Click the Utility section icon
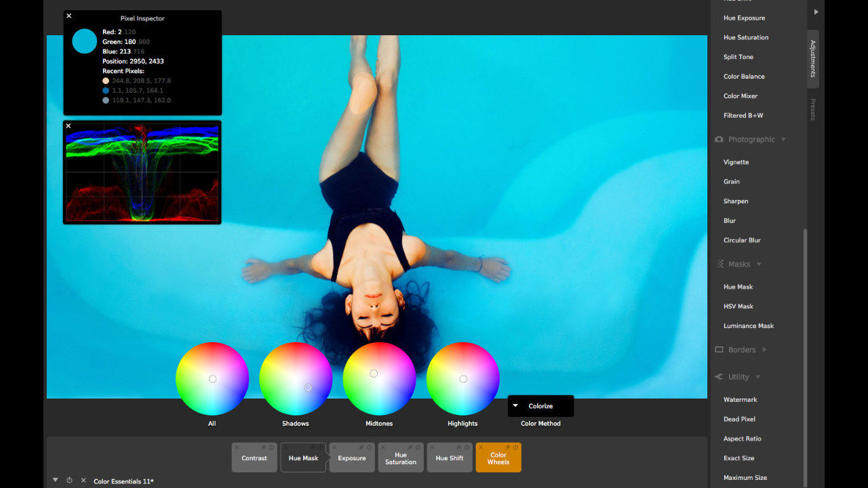The height and width of the screenshot is (488, 868). 719,376
